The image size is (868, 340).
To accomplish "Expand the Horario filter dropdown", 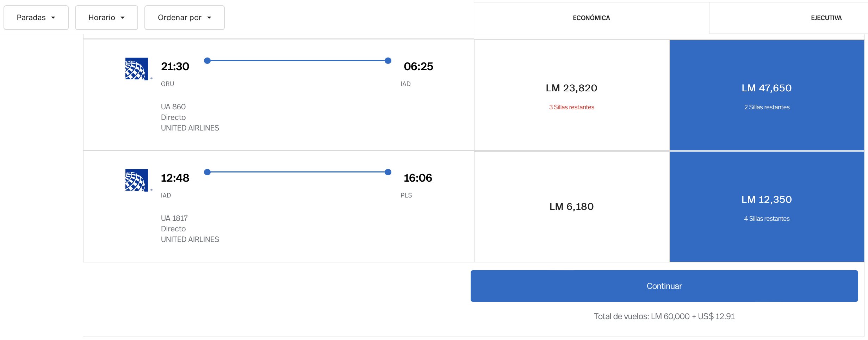I will click(x=106, y=18).
